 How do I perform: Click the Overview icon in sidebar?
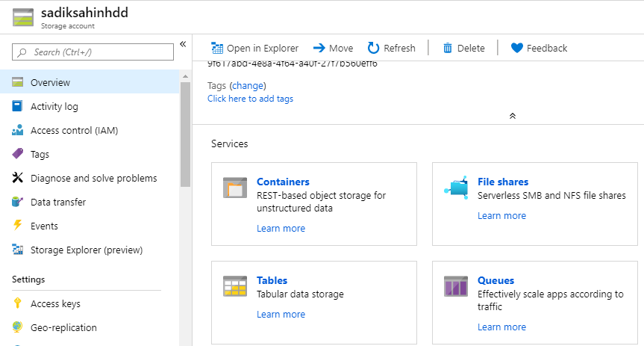pyautogui.click(x=18, y=82)
